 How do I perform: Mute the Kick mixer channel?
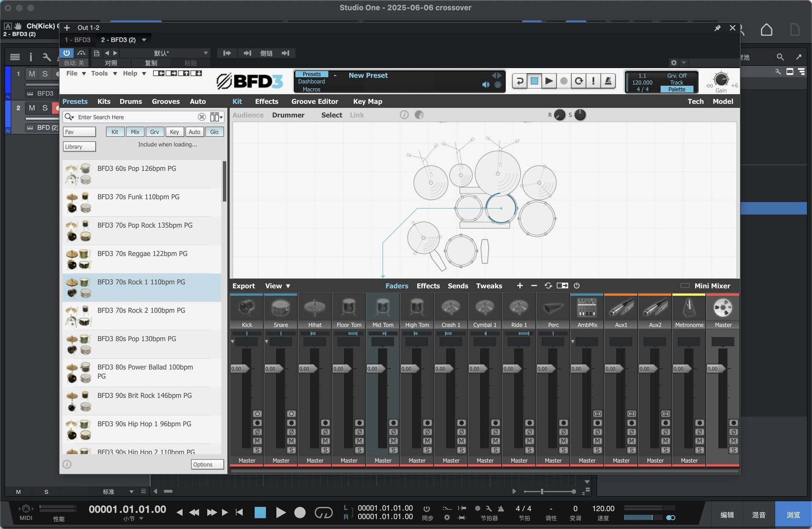(x=257, y=441)
